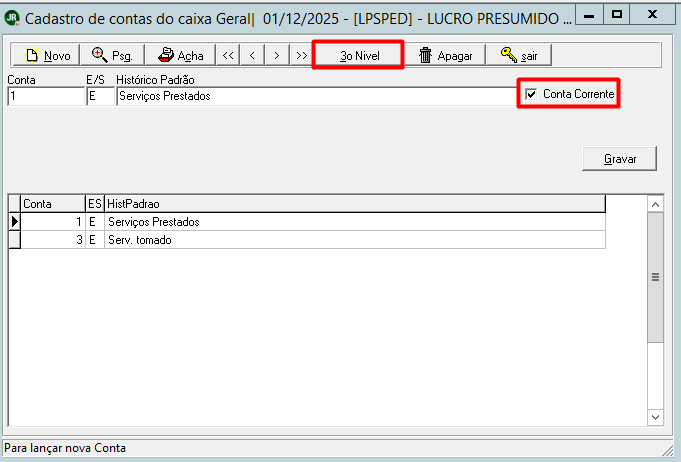
Task: Click the JR application icon in title bar
Action: (12, 18)
